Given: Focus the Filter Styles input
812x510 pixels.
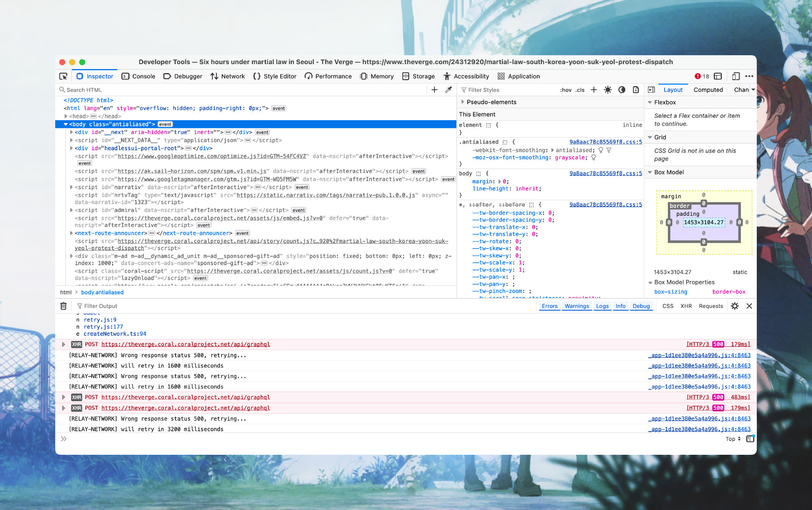Looking at the screenshot, I should pos(509,90).
